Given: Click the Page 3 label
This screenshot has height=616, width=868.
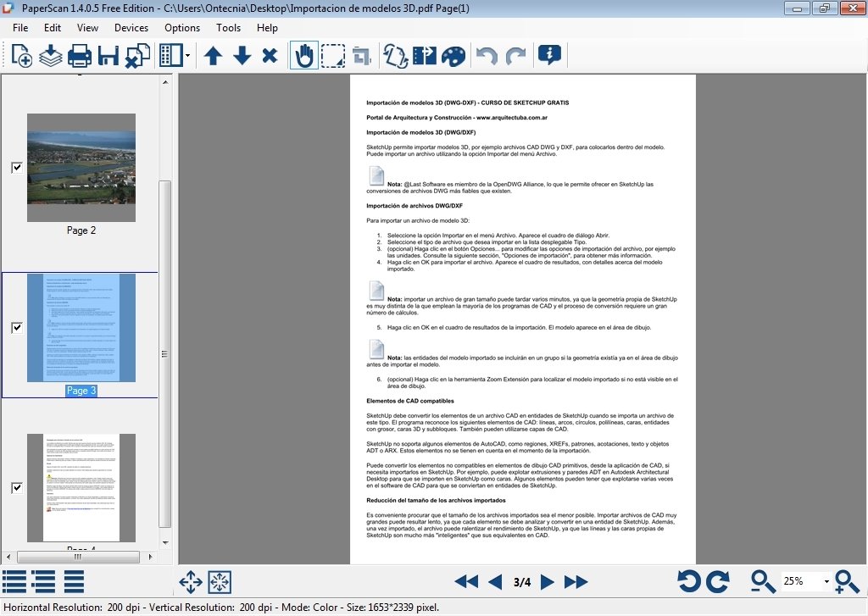Looking at the screenshot, I should click(x=81, y=390).
